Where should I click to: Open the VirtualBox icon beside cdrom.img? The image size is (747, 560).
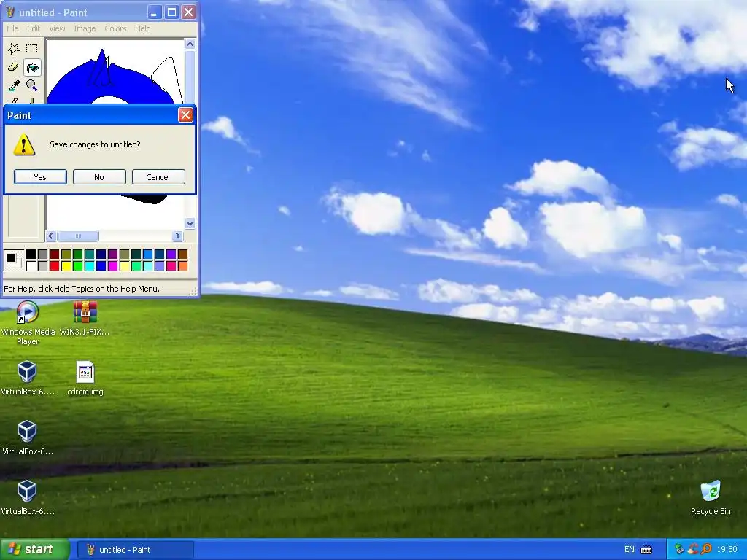click(x=27, y=378)
